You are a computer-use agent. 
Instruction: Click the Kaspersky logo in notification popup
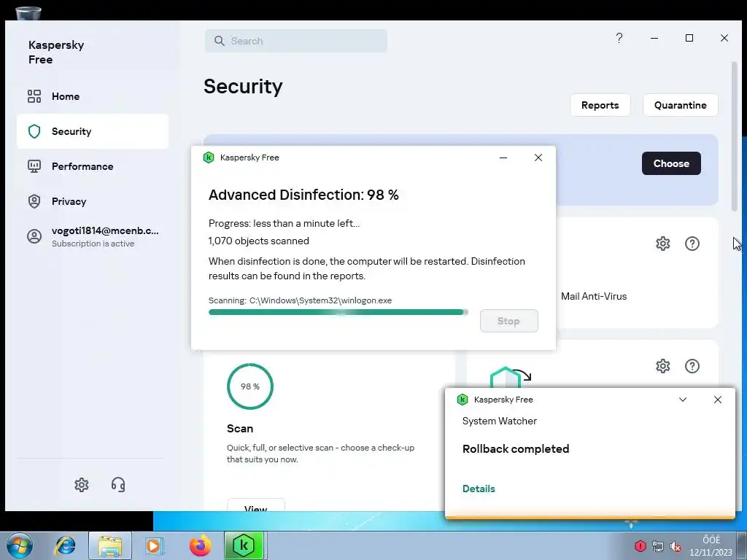coord(462,400)
